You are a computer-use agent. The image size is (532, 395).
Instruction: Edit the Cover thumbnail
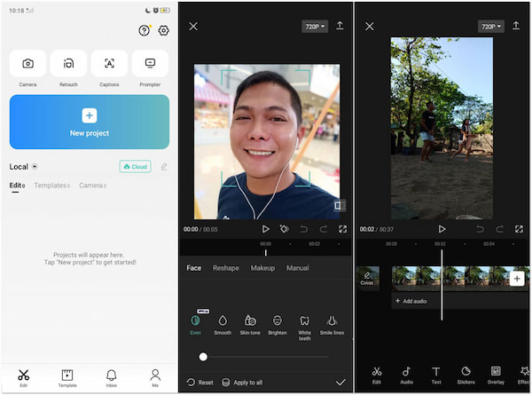click(x=367, y=279)
